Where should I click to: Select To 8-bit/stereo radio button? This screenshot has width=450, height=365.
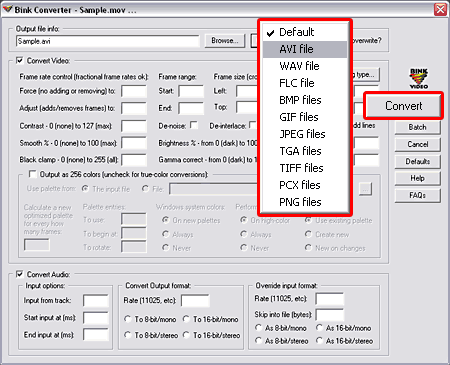point(127,334)
